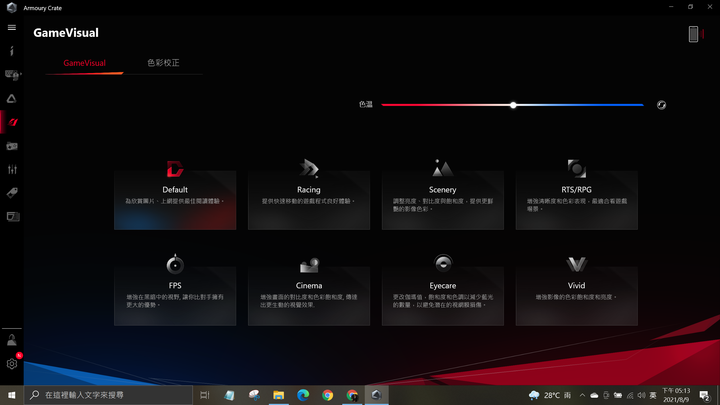Select the Scenery mode card
This screenshot has width=720, height=405.
pyautogui.click(x=443, y=200)
